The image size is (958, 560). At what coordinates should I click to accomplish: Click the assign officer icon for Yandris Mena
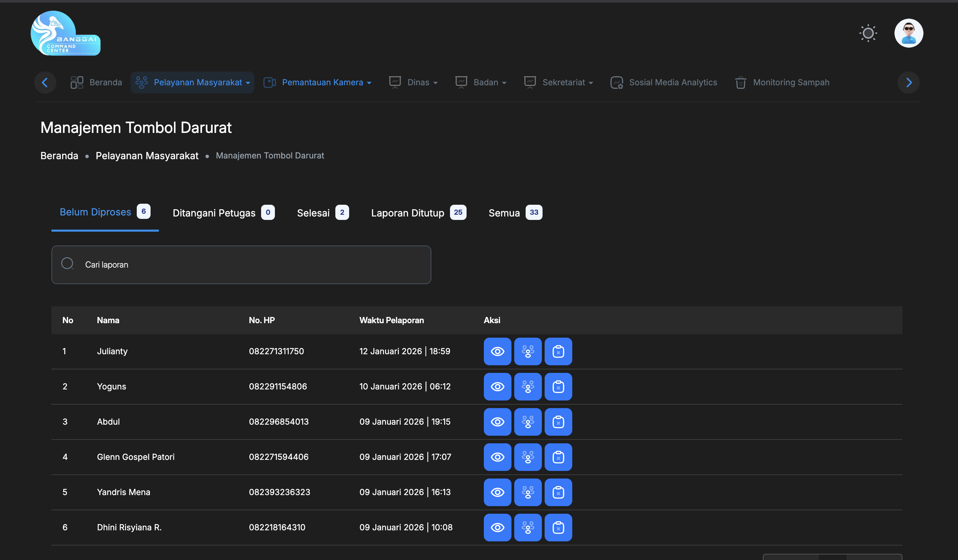tap(528, 492)
